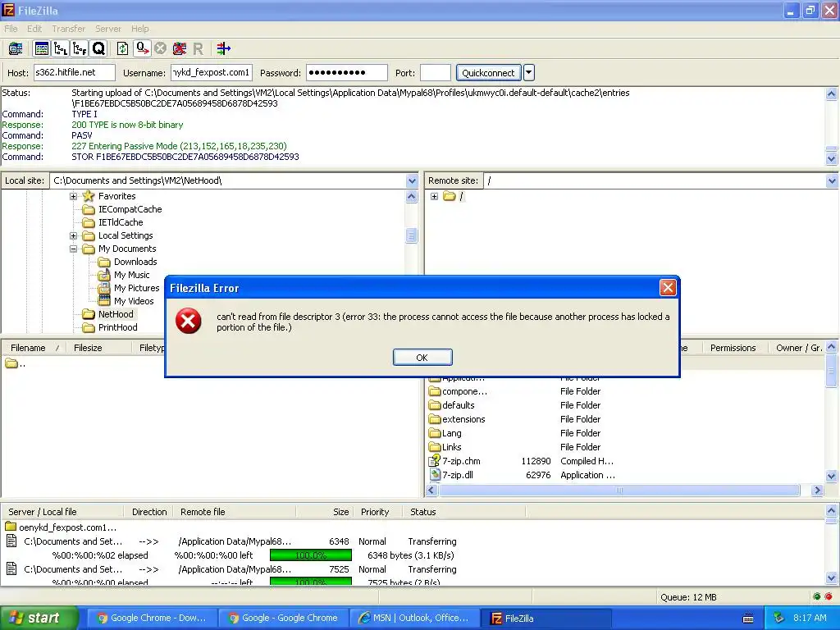Select the My Music folder

(x=131, y=275)
